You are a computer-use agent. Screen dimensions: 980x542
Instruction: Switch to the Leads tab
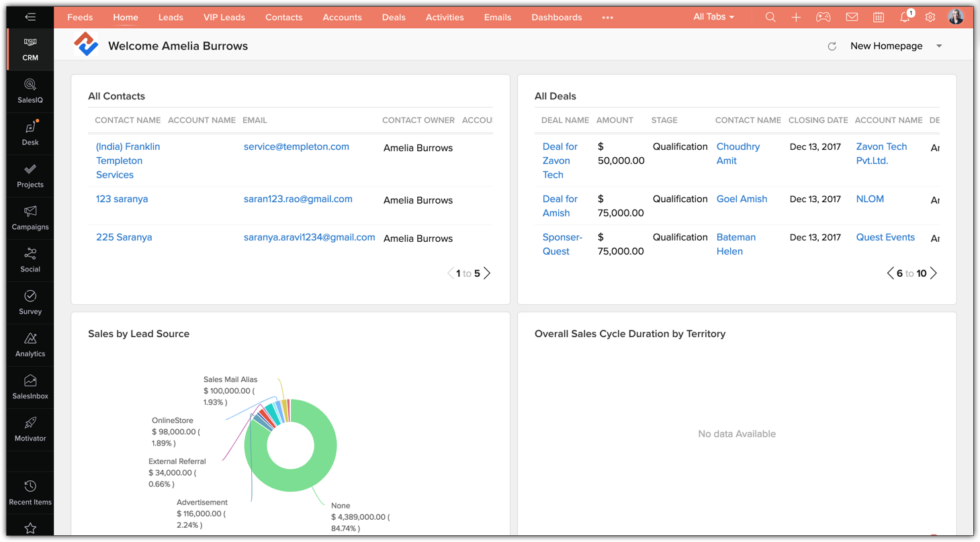point(171,17)
